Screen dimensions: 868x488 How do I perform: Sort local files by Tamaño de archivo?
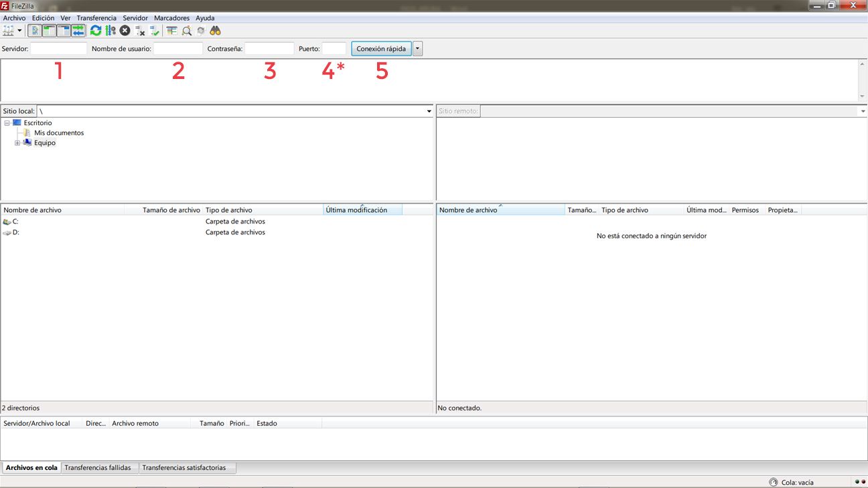point(164,210)
